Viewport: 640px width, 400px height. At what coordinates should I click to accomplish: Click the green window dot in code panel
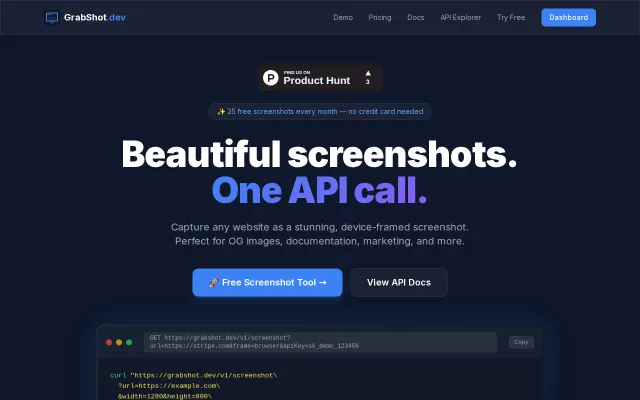click(x=129, y=342)
